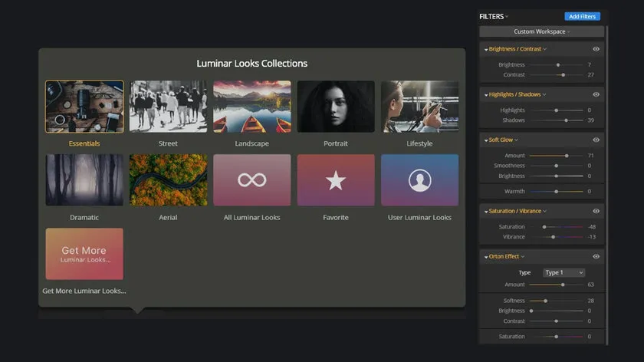Hide the Brightness / Contrast filter
The image size is (644, 362).
pyautogui.click(x=596, y=49)
